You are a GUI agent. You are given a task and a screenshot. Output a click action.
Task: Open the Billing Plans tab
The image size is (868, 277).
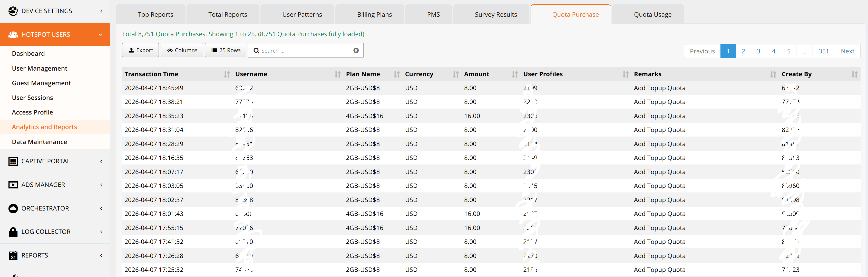click(374, 14)
